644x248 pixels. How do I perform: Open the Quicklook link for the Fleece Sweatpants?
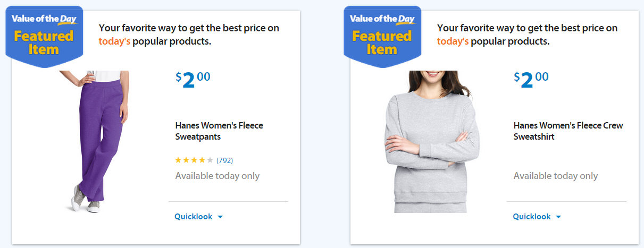pos(194,217)
